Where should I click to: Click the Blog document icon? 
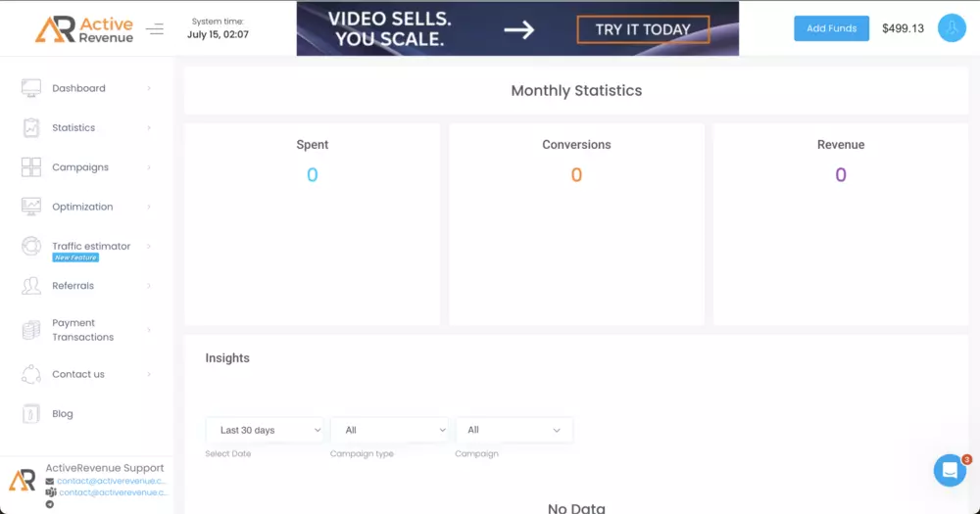(30, 413)
